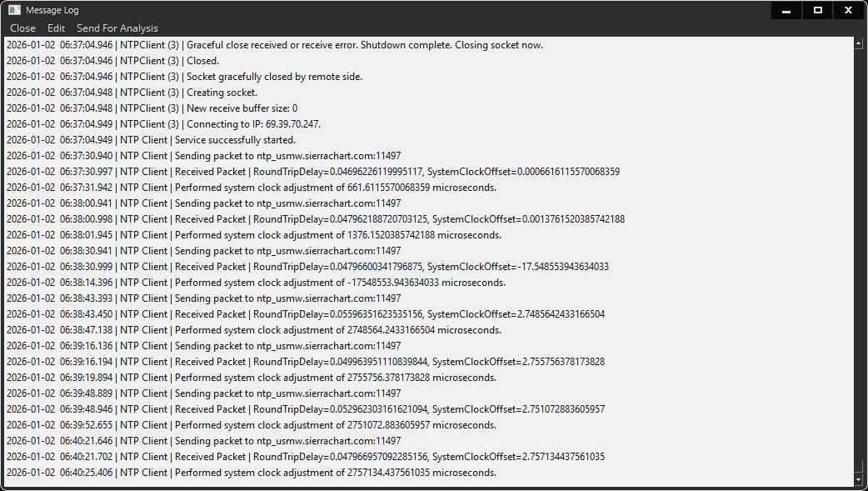This screenshot has height=491, width=868.
Task: Open the Edit menu
Action: coord(56,28)
